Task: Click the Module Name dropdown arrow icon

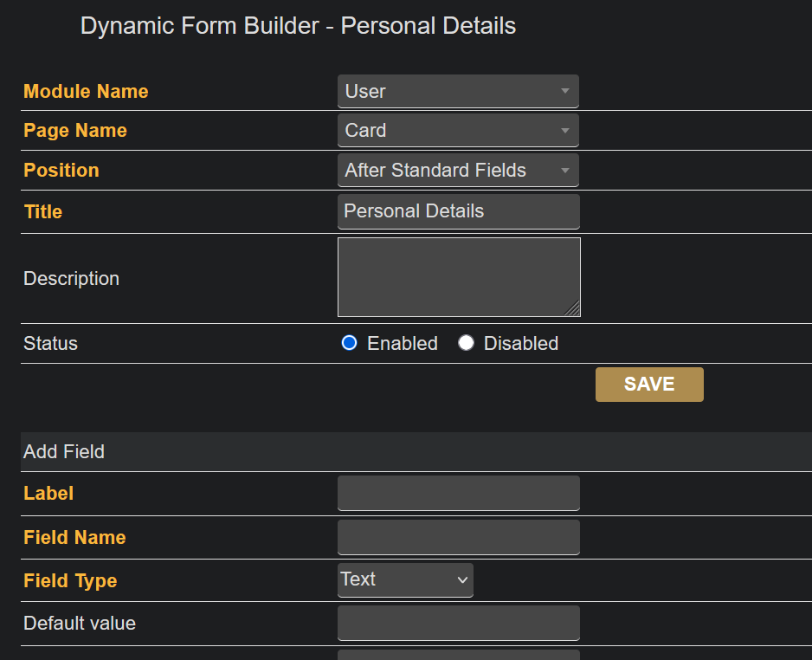Action: pos(565,91)
